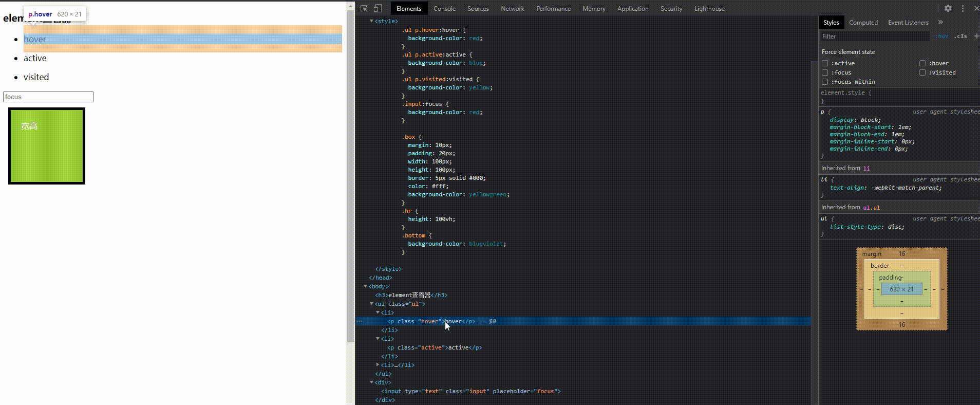Click the element.style rule block
The height and width of the screenshot is (405, 980).
899,97
